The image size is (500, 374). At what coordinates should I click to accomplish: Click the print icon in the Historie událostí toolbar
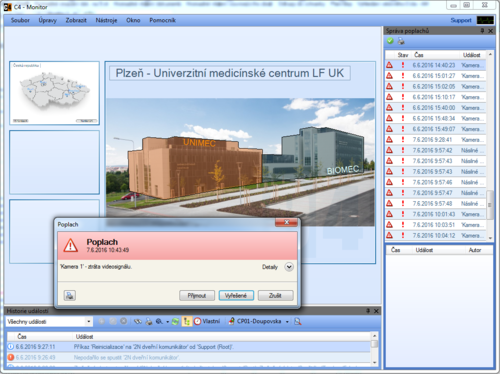coord(149,321)
